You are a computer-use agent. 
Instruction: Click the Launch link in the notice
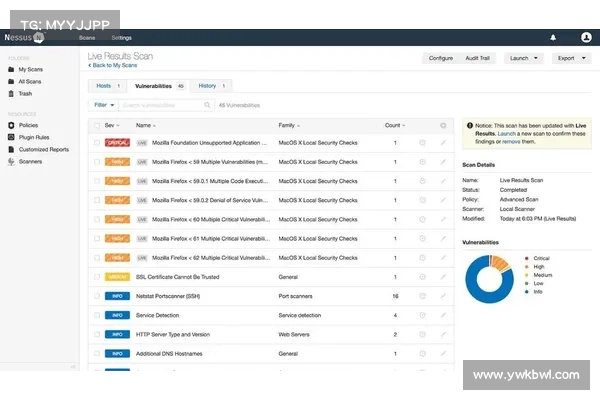(x=507, y=134)
